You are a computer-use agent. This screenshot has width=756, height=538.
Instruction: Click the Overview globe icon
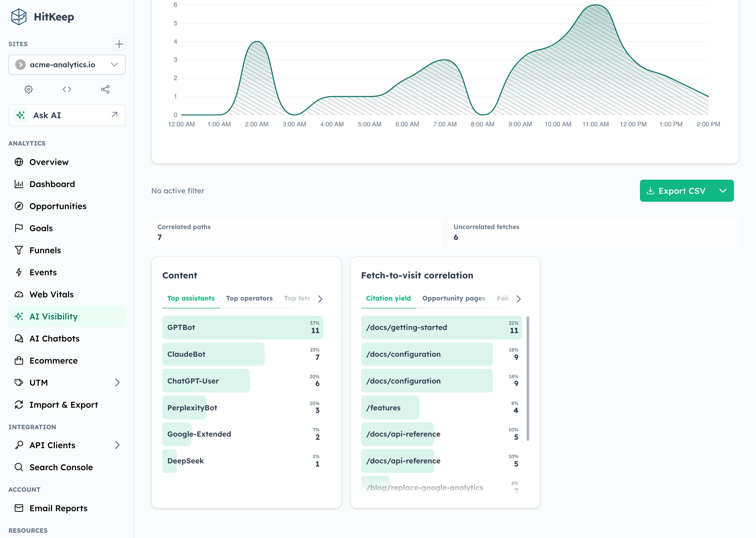[19, 162]
